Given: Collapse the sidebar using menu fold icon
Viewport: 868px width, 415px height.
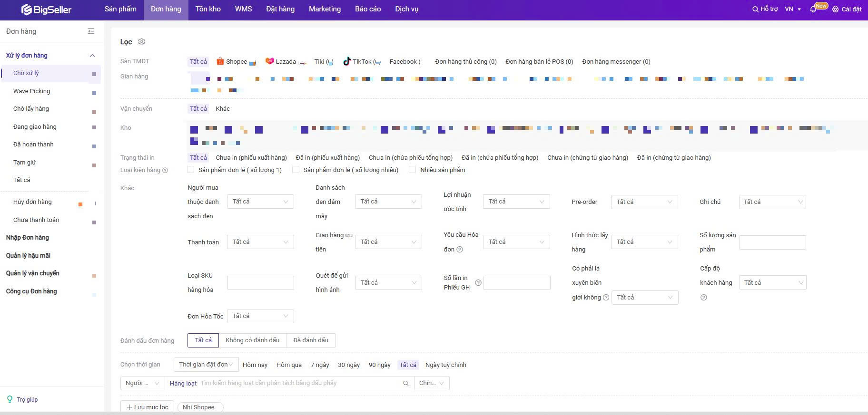Looking at the screenshot, I should [x=91, y=31].
